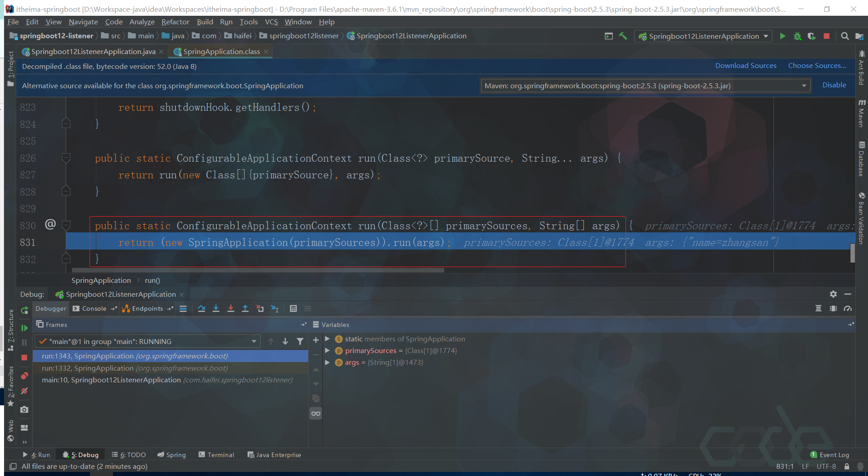Viewport: 868px width, 476px height.
Task: Open View Breakpoints icon
Action: [24, 376]
